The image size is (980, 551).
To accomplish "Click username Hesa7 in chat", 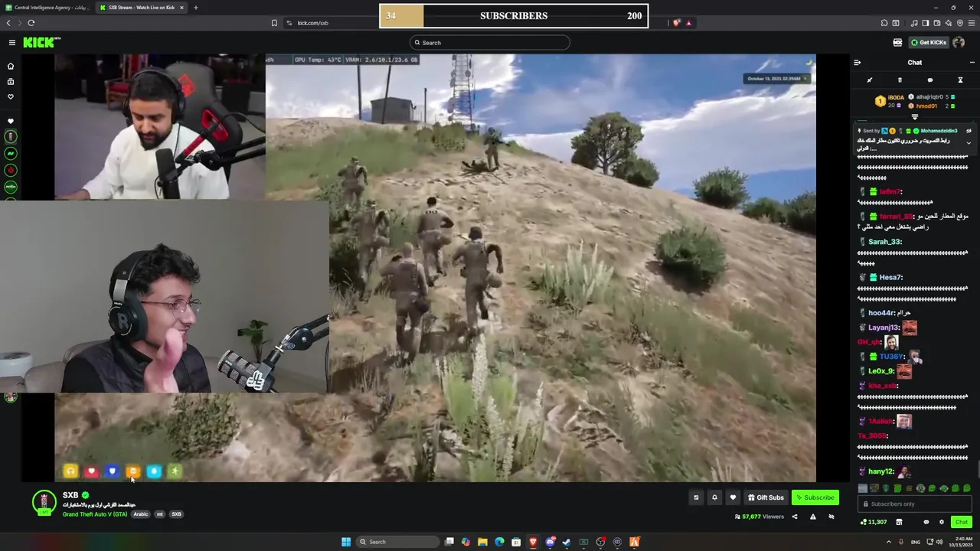I will point(890,278).
